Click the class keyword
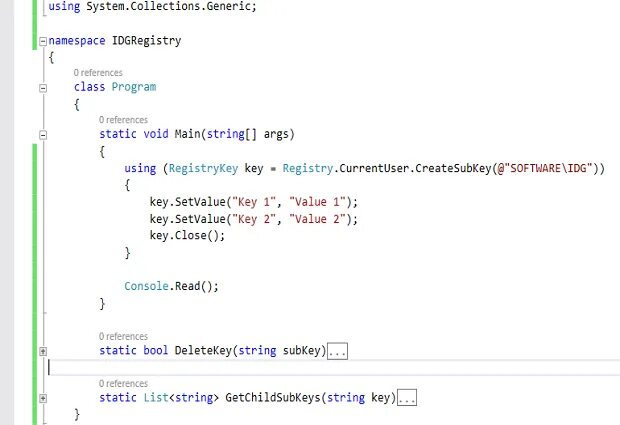Image resolution: width=620 pixels, height=425 pixels. coord(89,87)
